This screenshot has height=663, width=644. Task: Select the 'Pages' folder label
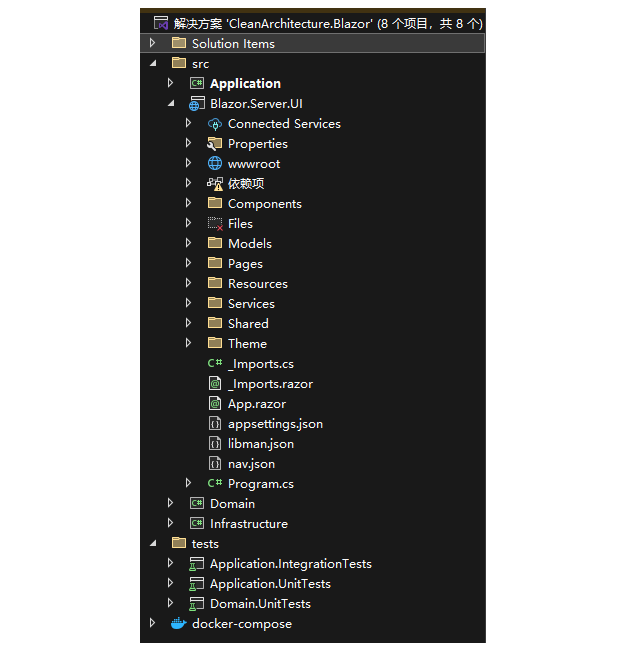pos(245,264)
